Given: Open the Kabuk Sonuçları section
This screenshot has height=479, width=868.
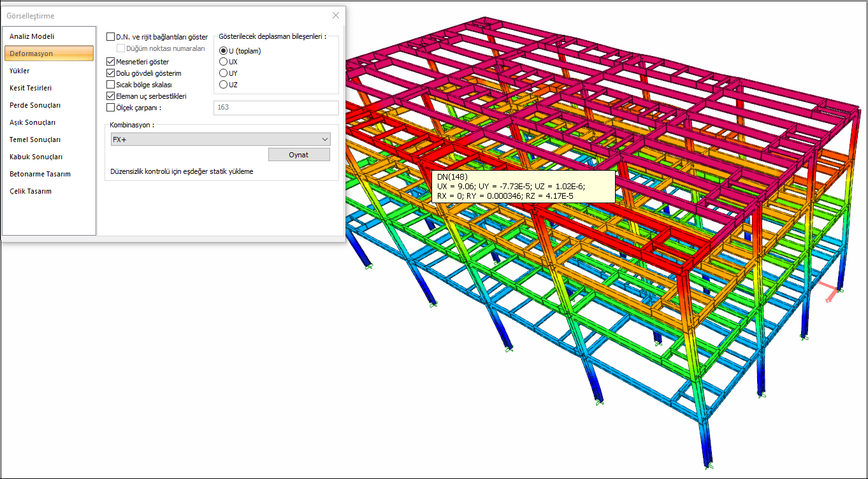Looking at the screenshot, I should point(36,157).
